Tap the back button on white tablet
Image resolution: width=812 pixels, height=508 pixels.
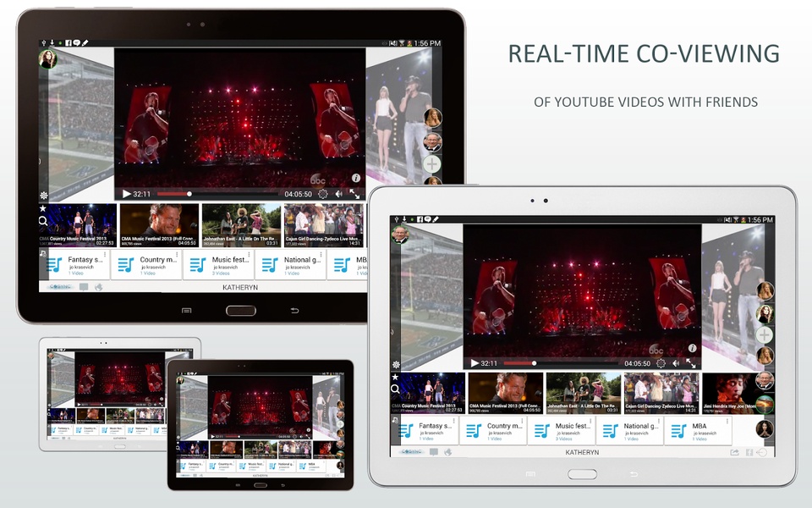(x=634, y=474)
